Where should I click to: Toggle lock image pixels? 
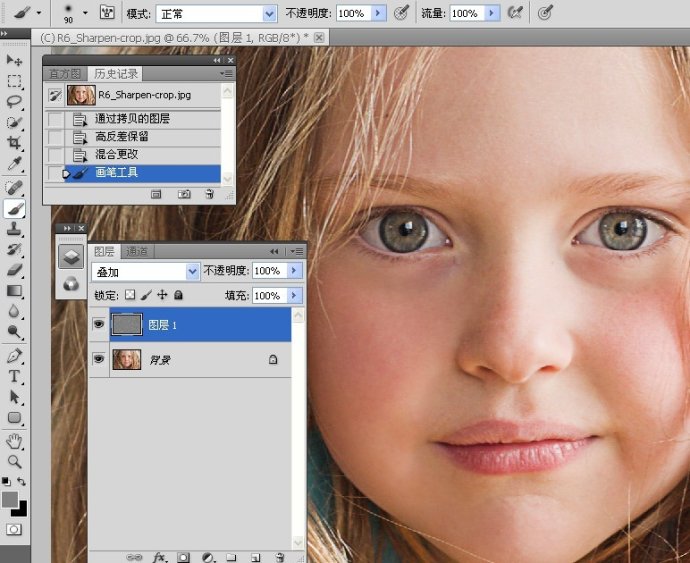click(x=146, y=294)
